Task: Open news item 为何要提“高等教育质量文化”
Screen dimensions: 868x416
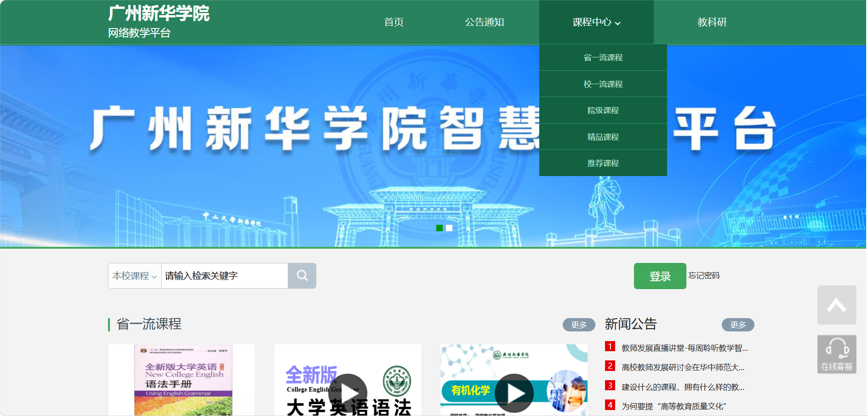Action: click(674, 406)
